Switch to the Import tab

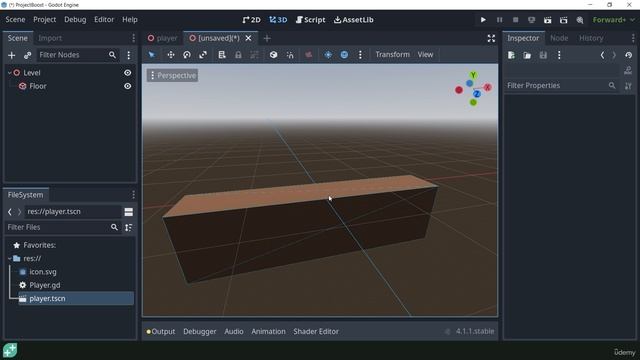tap(50, 38)
